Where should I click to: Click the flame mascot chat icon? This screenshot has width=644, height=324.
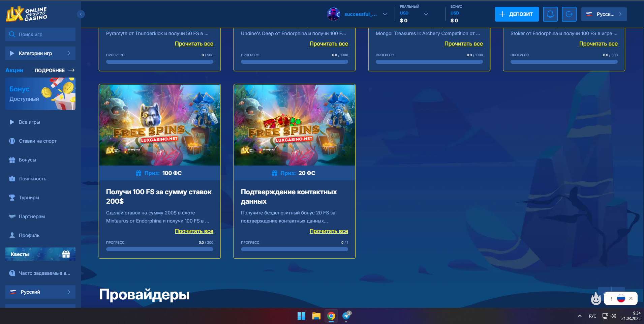pos(596,298)
